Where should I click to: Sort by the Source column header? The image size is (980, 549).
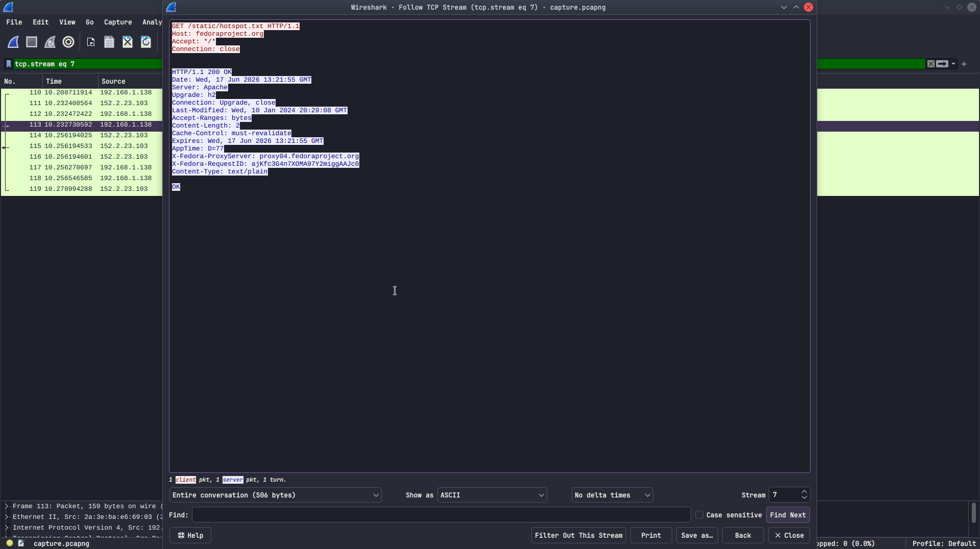coord(130,82)
